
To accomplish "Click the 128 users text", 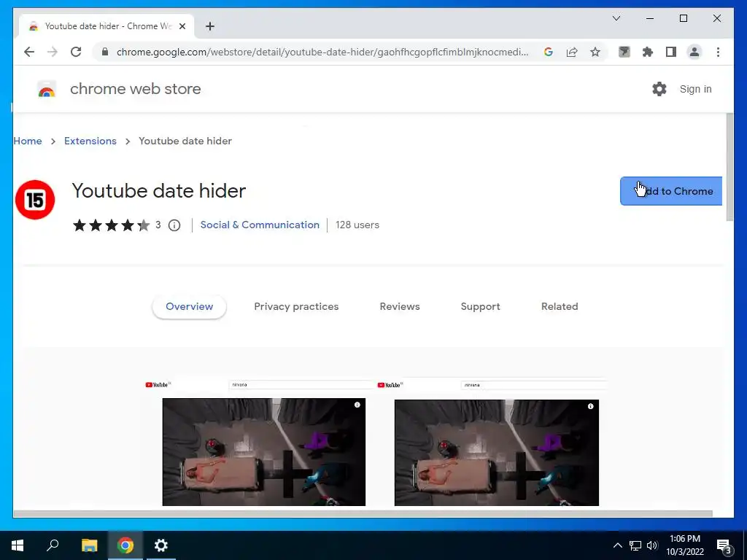I will (357, 225).
